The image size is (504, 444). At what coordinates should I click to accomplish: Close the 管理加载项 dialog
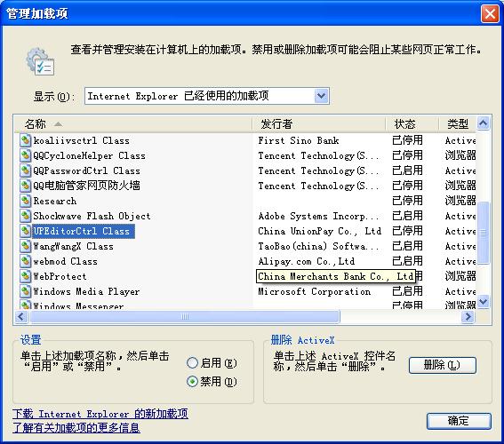pyautogui.click(x=490, y=14)
